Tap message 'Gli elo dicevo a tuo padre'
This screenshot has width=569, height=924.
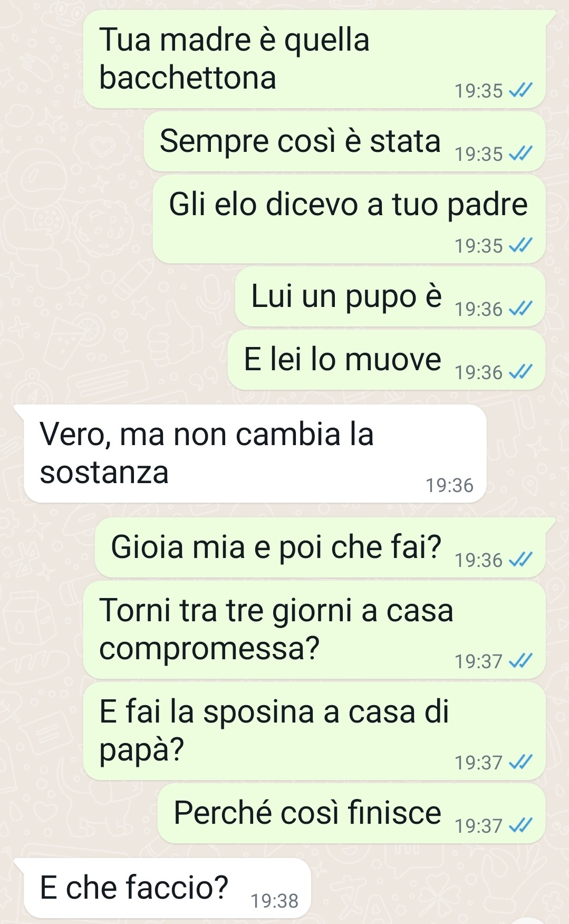(x=349, y=219)
